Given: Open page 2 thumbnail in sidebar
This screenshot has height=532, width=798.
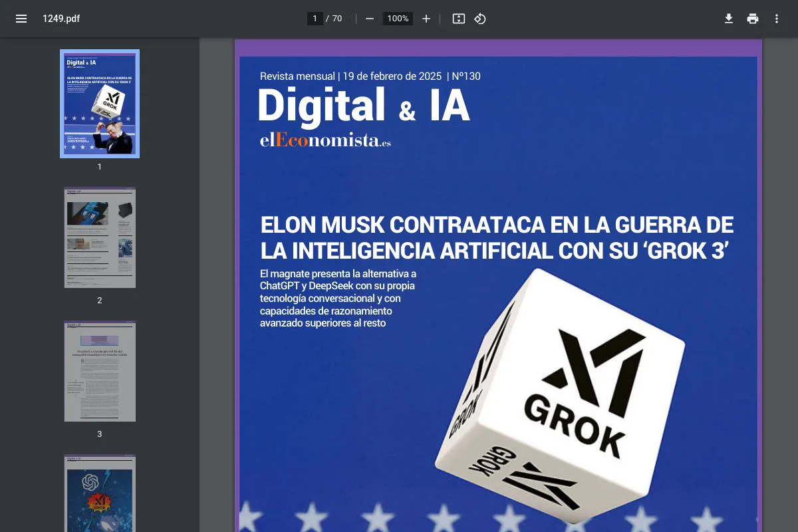Looking at the screenshot, I should [x=100, y=238].
